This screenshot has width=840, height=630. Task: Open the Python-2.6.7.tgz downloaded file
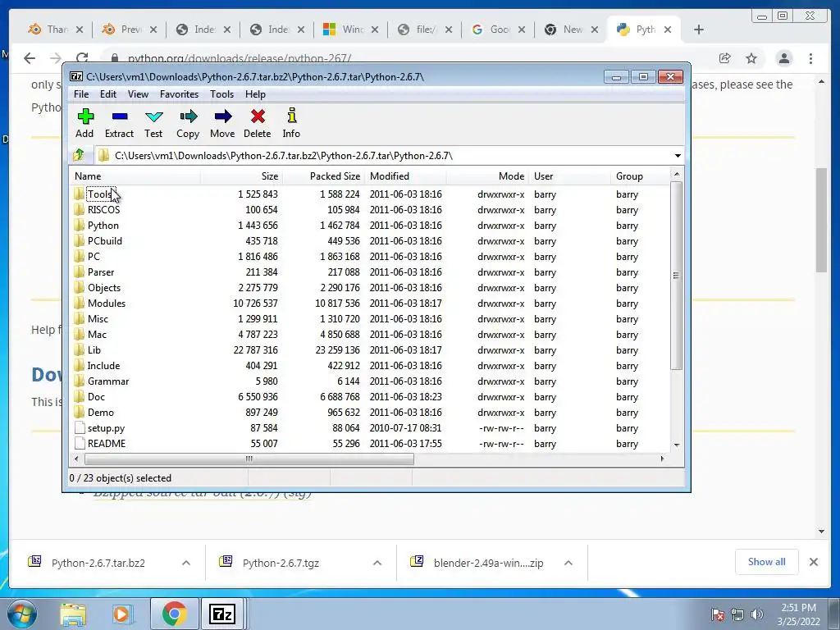tap(281, 563)
